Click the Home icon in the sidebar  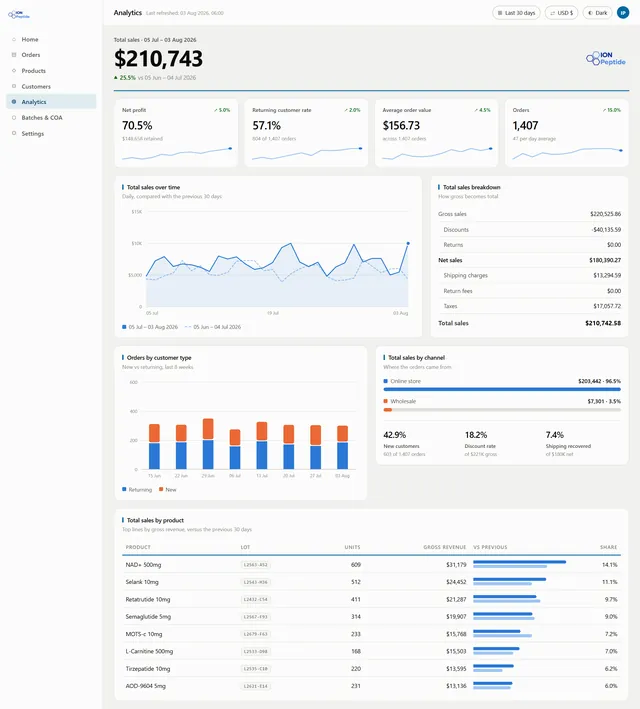click(14, 39)
